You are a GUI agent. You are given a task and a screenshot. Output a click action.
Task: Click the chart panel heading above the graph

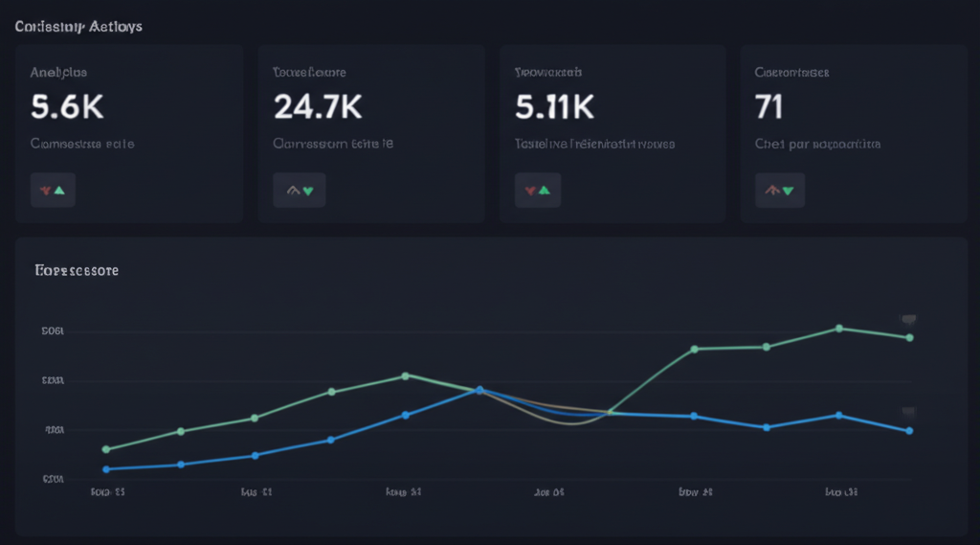(x=77, y=271)
